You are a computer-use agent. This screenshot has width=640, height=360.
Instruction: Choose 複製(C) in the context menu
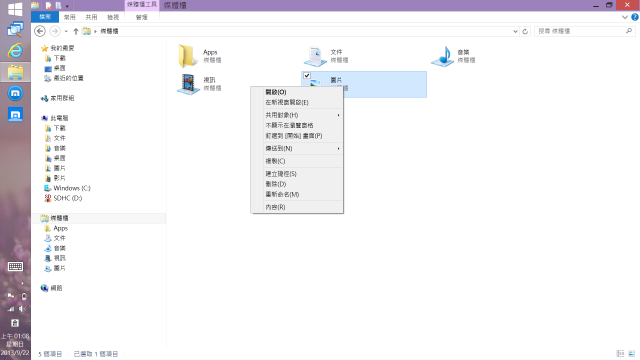pos(297,161)
